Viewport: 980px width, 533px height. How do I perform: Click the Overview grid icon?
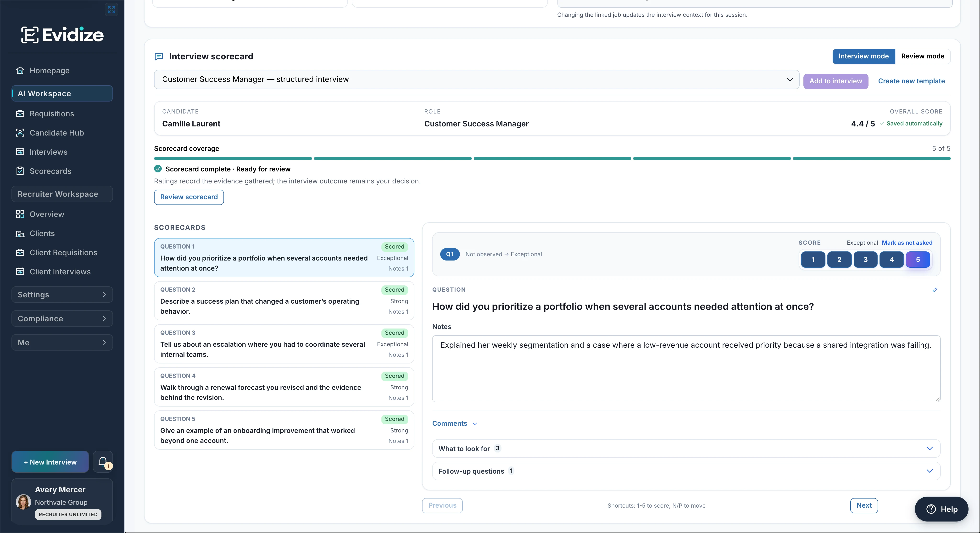click(x=20, y=214)
